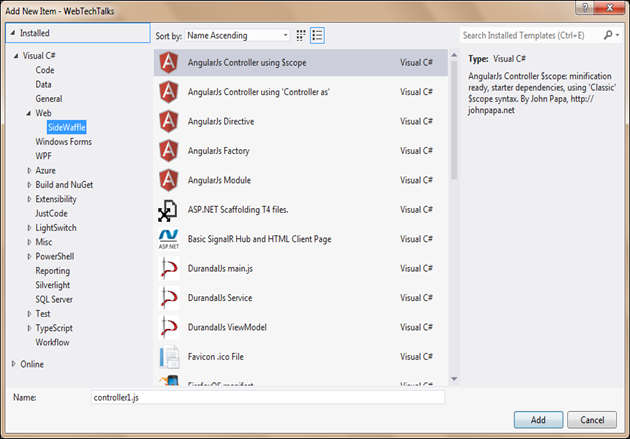Click the AngularJs Directive template icon

[169, 121]
